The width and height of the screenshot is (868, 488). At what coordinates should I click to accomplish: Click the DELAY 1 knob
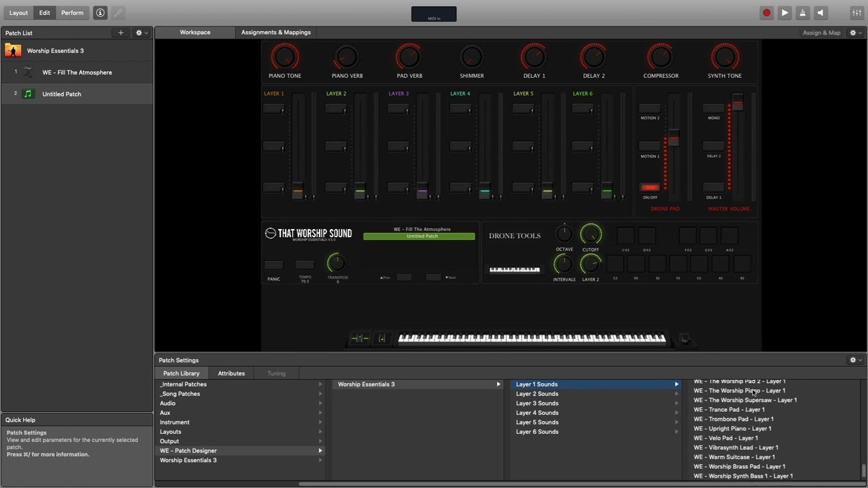(x=534, y=57)
